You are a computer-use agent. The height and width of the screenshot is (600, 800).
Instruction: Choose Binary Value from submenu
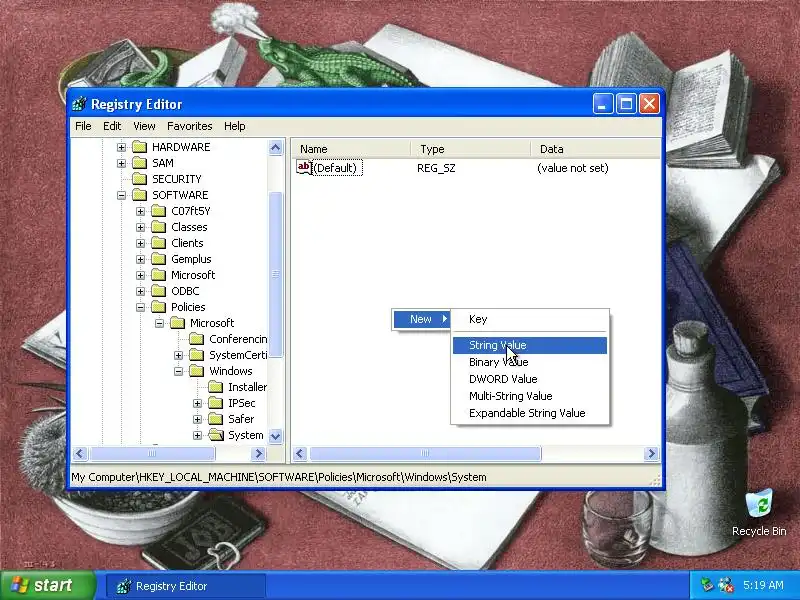coord(530,362)
